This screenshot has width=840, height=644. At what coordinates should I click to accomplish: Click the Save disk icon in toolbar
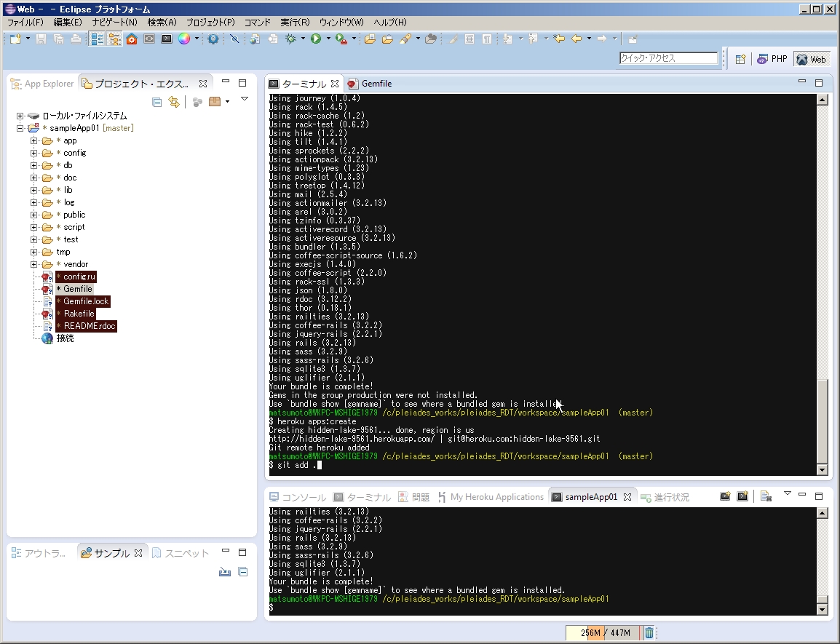(x=41, y=39)
